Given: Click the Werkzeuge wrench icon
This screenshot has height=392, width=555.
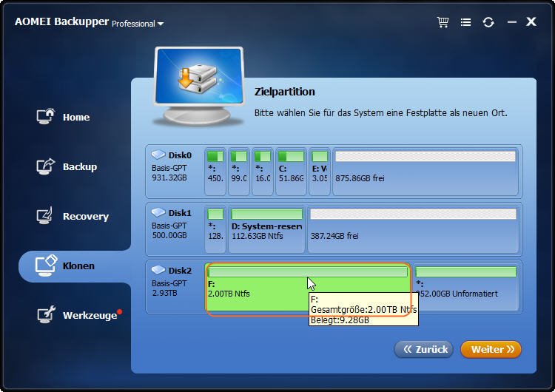Looking at the screenshot, I should tap(47, 314).
